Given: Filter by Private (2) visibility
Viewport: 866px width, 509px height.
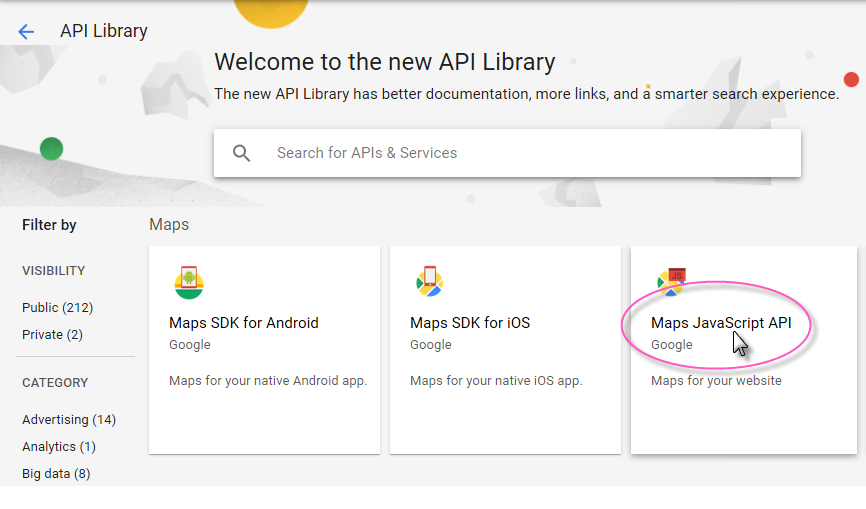Looking at the screenshot, I should pyautogui.click(x=52, y=335).
